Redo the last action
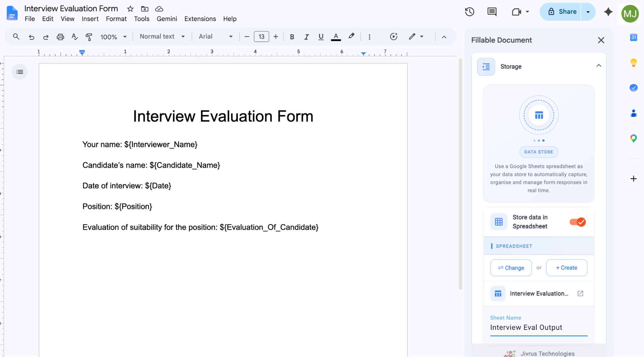 (x=46, y=37)
